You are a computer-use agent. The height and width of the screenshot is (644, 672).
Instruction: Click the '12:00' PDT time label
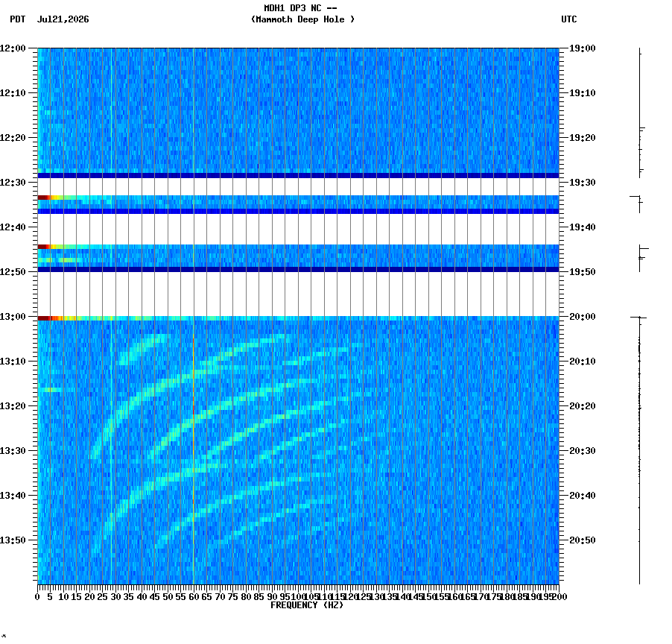coord(13,48)
